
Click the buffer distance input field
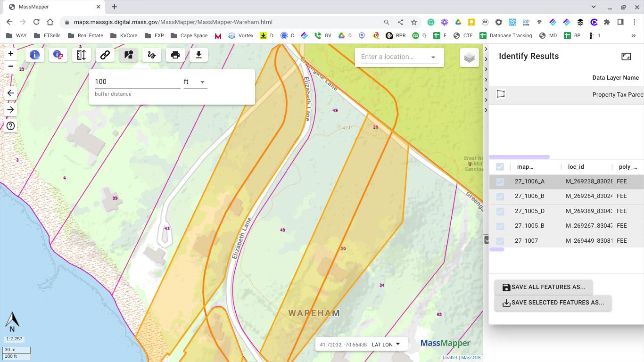tap(137, 82)
